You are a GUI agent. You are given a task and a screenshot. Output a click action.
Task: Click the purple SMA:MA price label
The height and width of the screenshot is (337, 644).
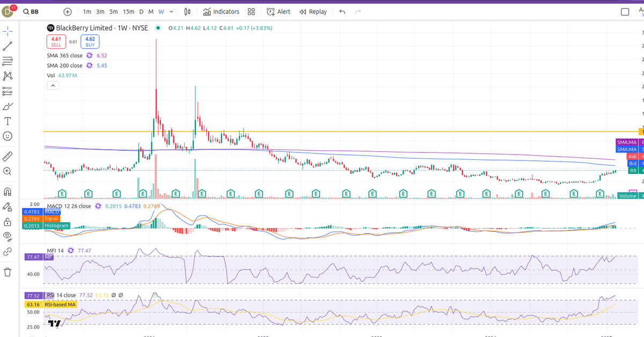[x=627, y=142]
